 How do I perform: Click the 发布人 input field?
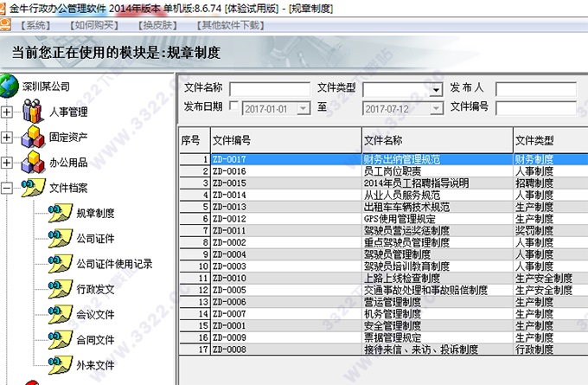(536, 90)
